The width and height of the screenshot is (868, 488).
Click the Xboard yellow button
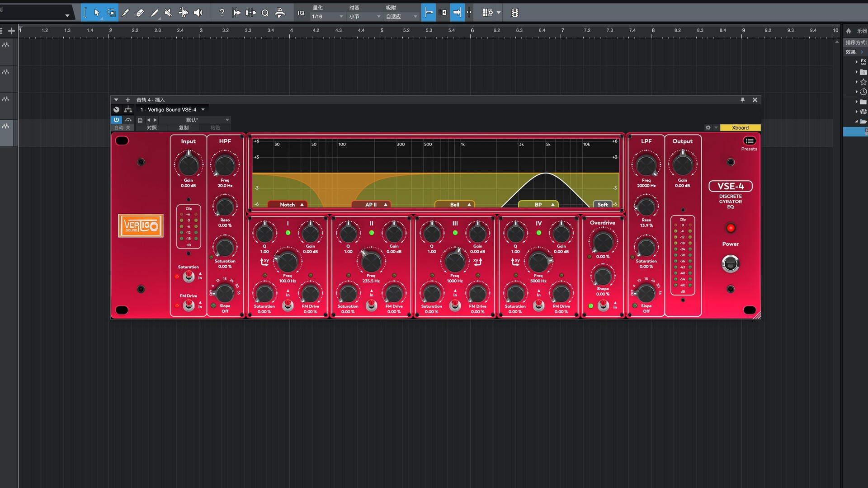(740, 128)
